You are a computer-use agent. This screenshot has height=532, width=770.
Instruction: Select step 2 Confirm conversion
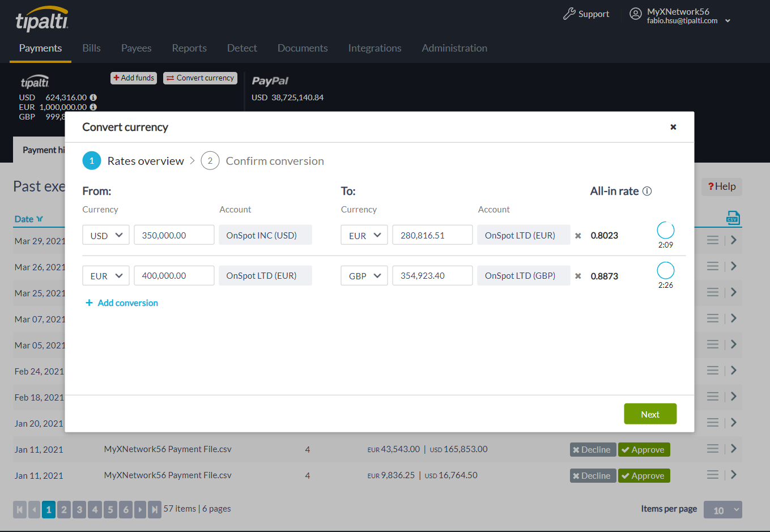click(262, 161)
